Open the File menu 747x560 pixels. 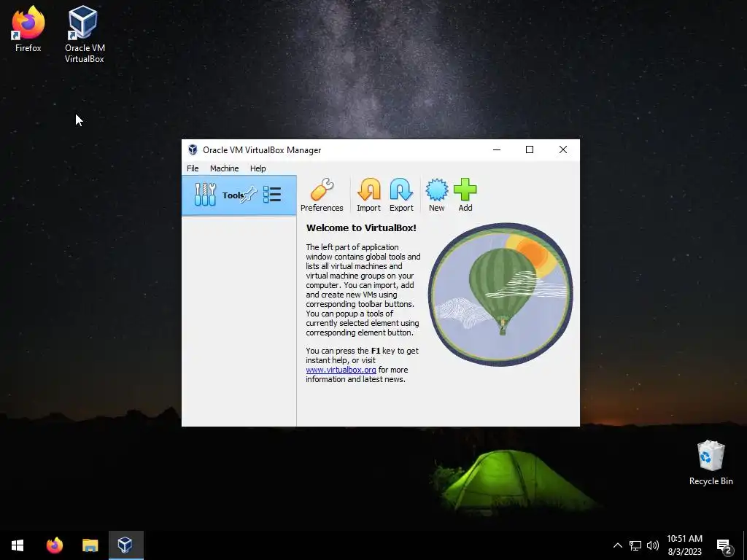[x=193, y=168]
